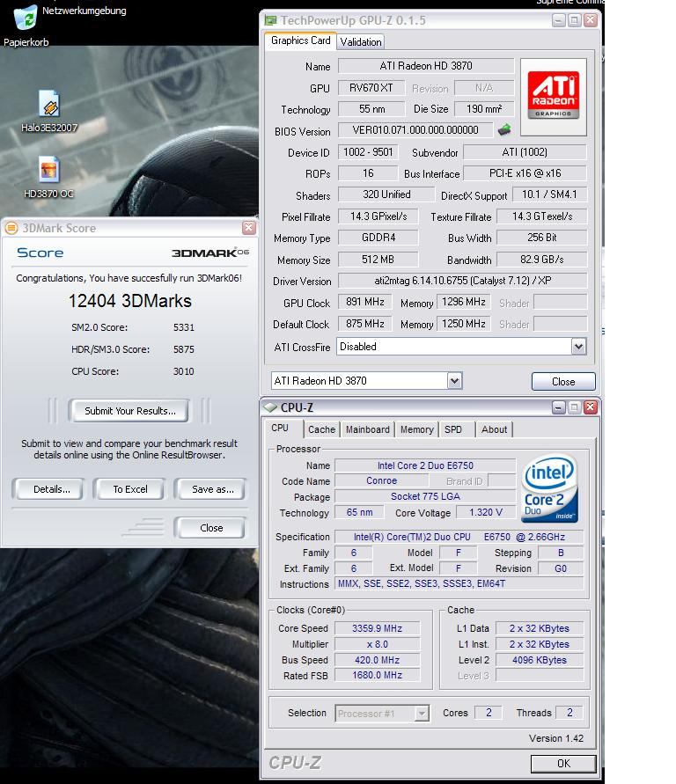Viewport: 676px width, 784px height.
Task: Click Bus Interface value PCI-E x16 @ x16
Action: tap(525, 173)
